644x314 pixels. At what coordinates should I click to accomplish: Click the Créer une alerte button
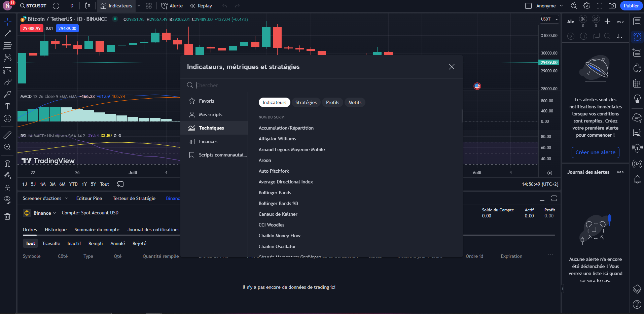[x=595, y=152]
